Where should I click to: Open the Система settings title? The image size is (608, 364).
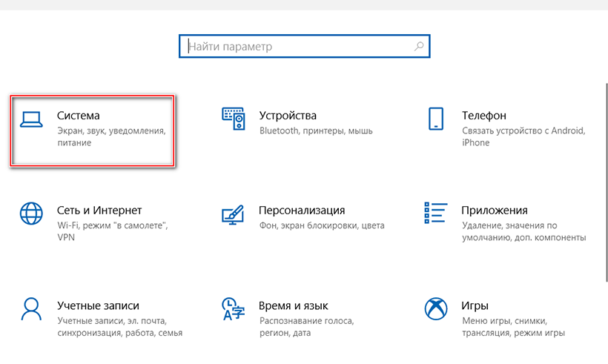78,116
